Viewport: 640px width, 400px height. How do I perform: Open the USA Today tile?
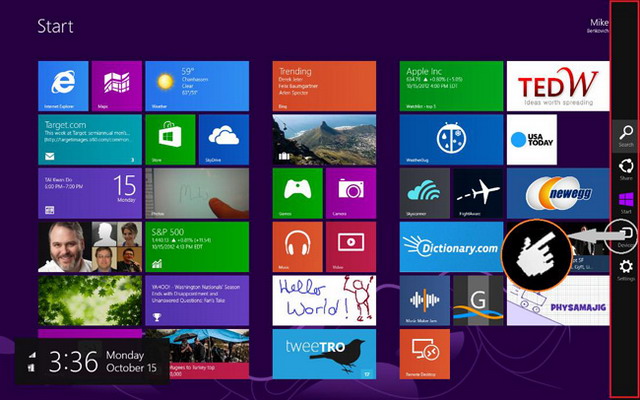tap(532, 140)
